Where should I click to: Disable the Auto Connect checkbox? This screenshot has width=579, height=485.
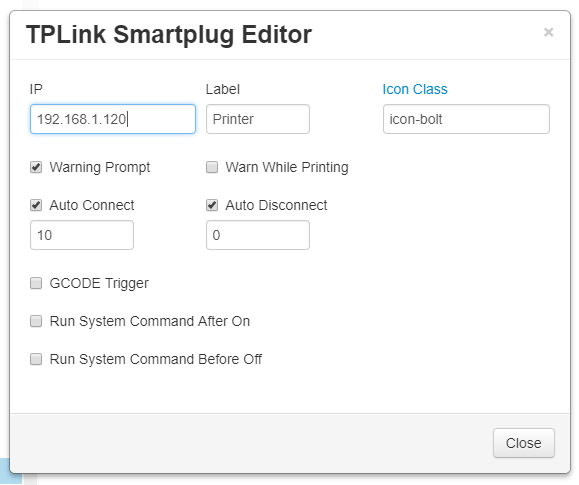click(x=36, y=205)
